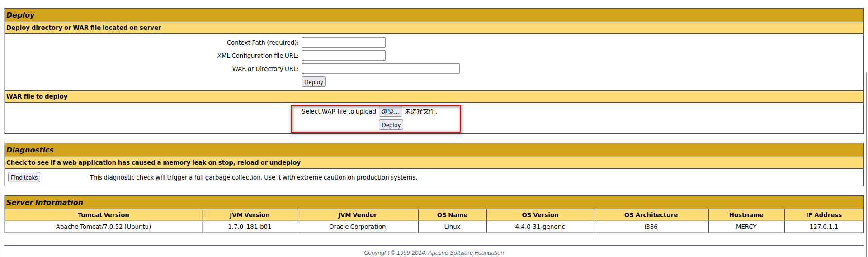
Task: Click the 'i386' architecture cell
Action: [651, 227]
